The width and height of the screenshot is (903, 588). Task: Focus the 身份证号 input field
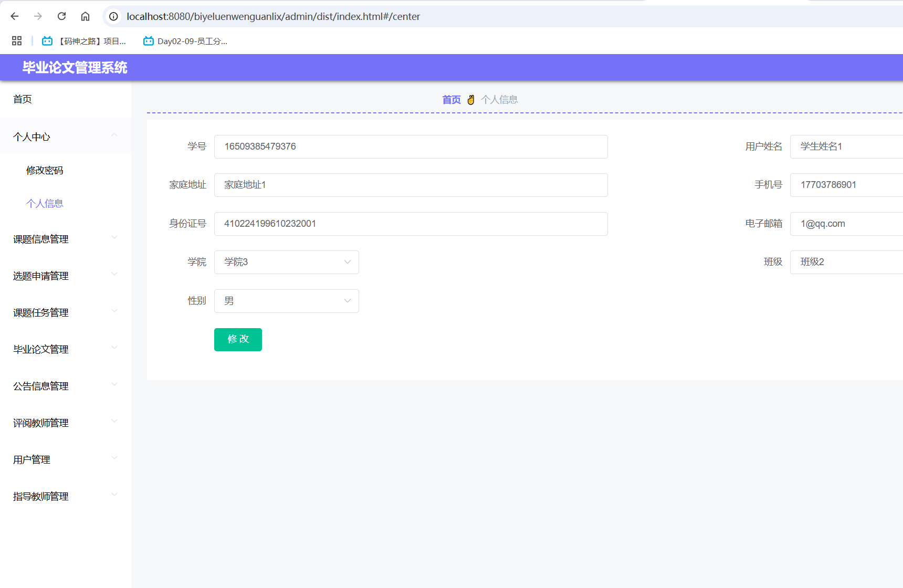click(x=411, y=224)
